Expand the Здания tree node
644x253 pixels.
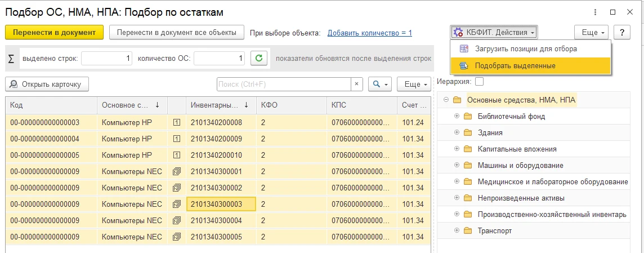tap(457, 132)
